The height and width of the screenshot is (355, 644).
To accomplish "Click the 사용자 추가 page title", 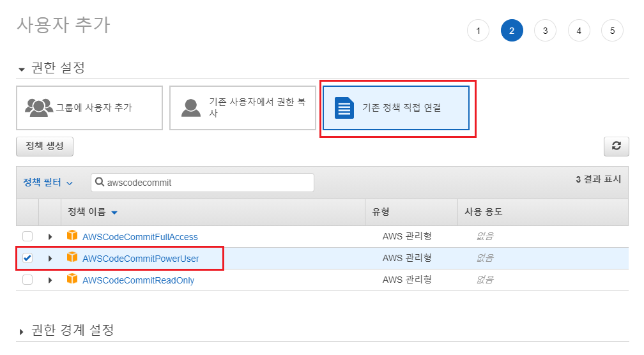I will tap(63, 25).
